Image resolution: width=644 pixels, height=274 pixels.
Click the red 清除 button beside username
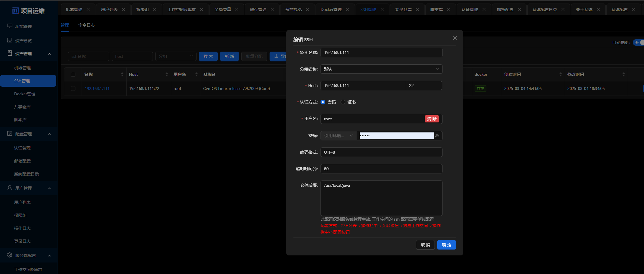coord(432,119)
